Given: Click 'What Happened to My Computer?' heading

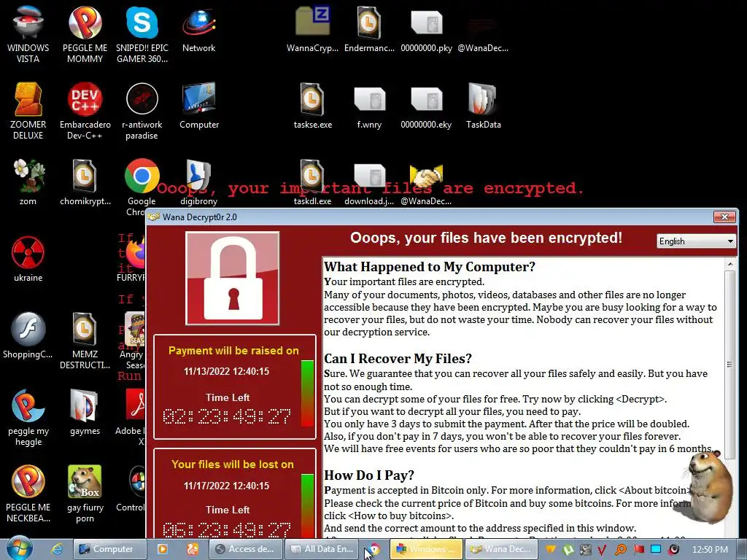Looking at the screenshot, I should coord(430,267).
